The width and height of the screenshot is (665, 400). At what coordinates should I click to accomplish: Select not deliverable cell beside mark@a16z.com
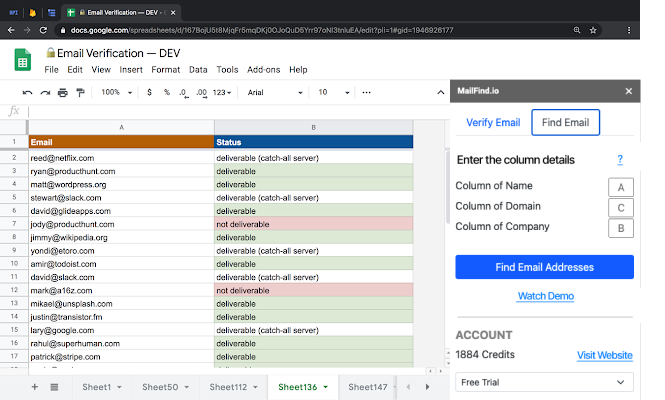tap(313, 291)
